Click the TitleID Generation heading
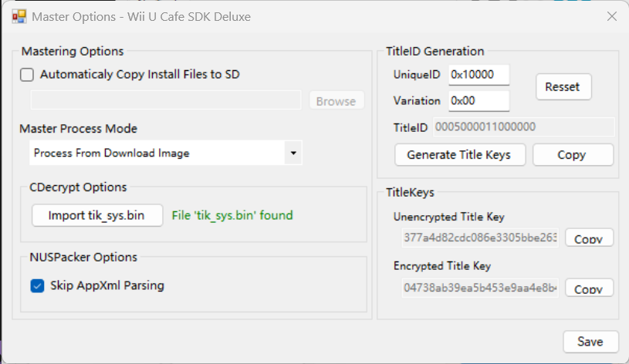 click(x=435, y=52)
